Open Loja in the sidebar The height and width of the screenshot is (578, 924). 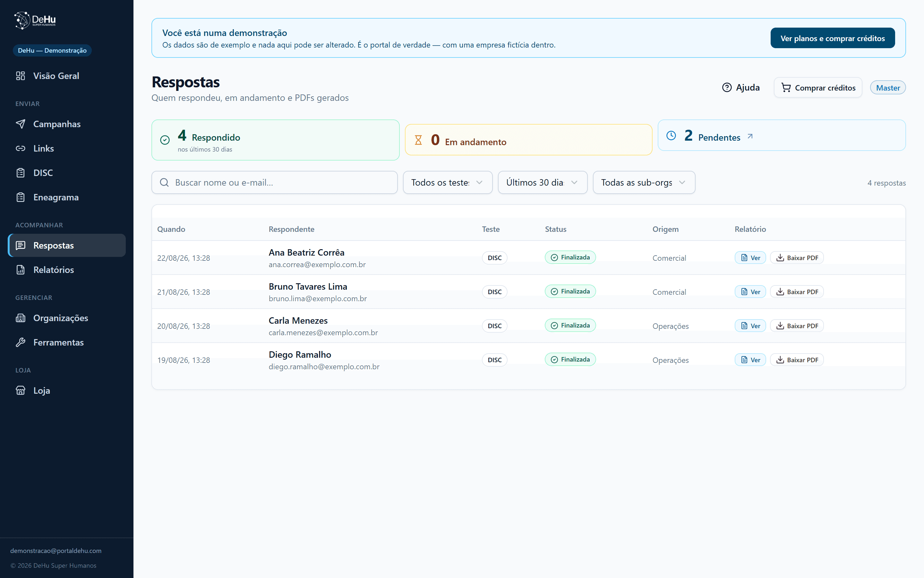66,391
